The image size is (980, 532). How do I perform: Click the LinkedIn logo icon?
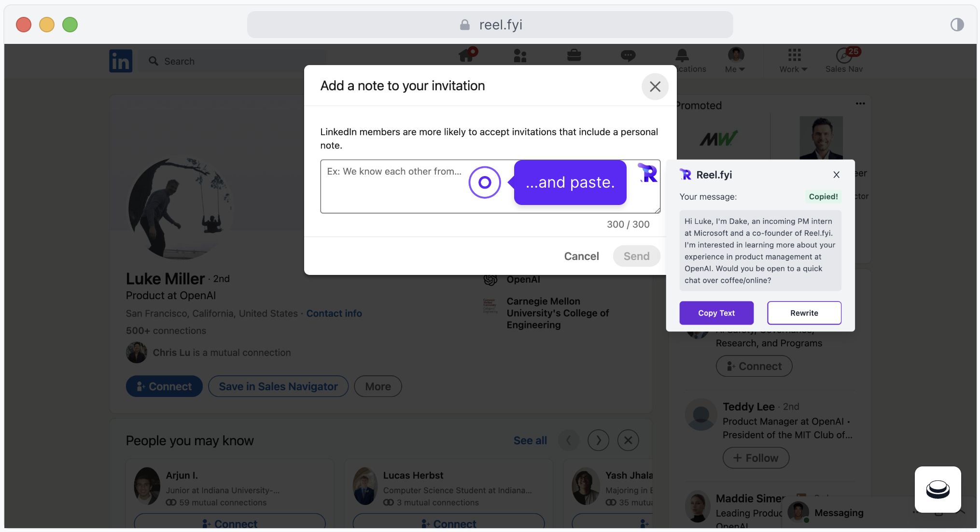121,61
